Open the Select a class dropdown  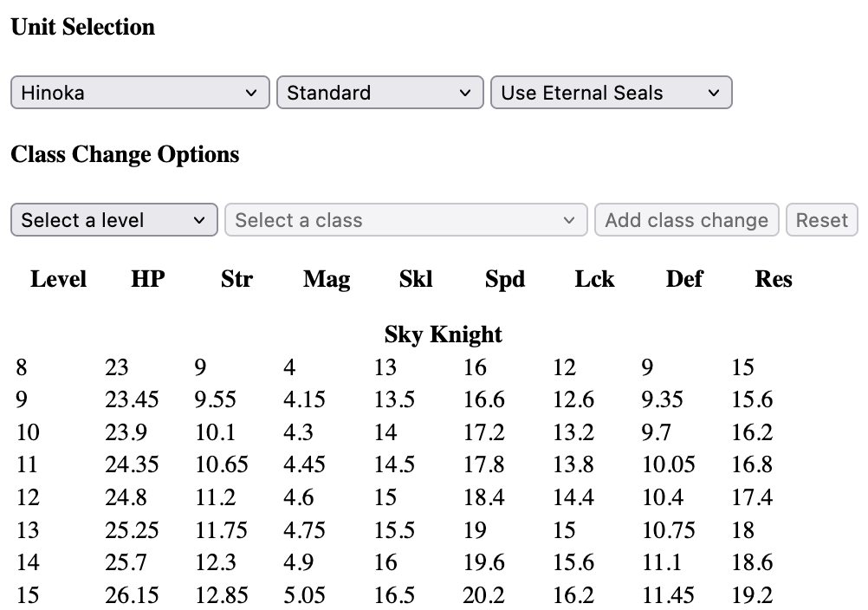[x=405, y=220]
